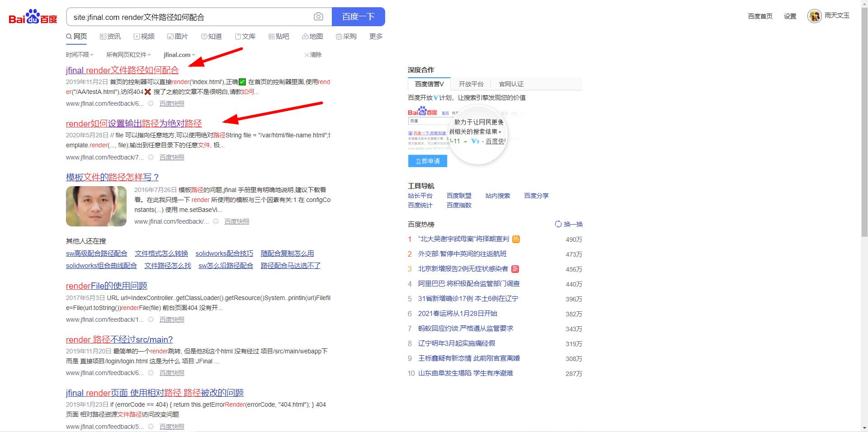Switch to the 地图 search tab
The width and height of the screenshot is (868, 432).
pos(313,36)
